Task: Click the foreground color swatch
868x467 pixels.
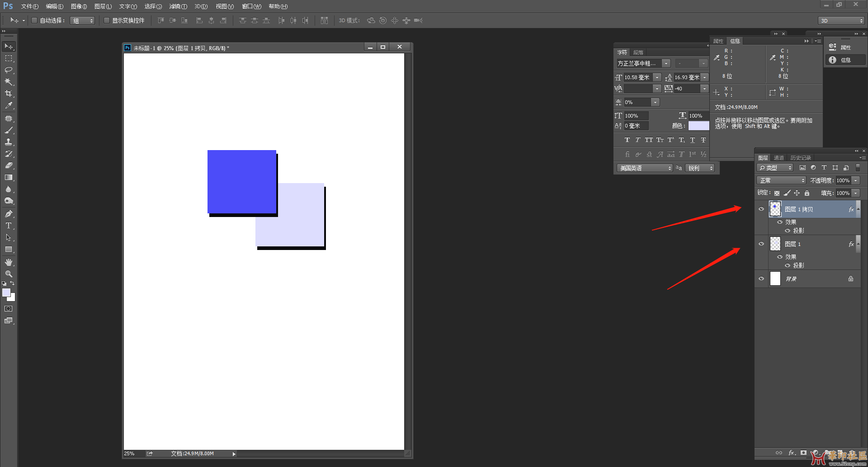Action: (x=6, y=292)
